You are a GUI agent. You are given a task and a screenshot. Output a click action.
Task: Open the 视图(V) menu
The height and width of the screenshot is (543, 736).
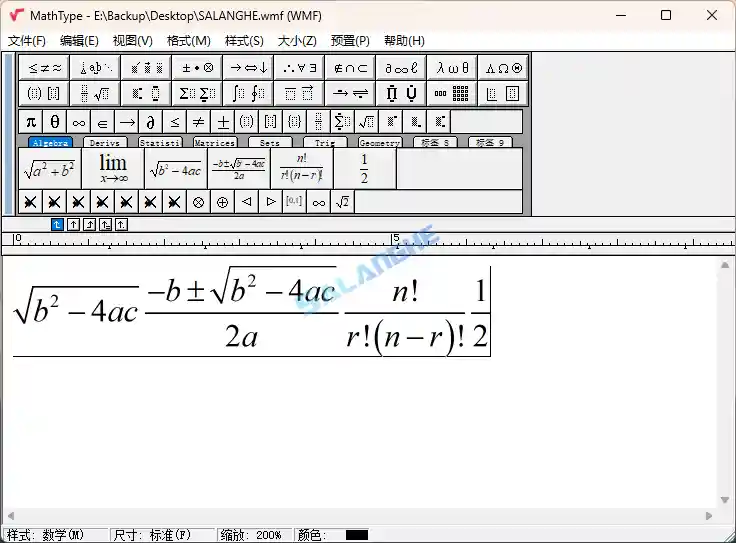click(x=132, y=41)
